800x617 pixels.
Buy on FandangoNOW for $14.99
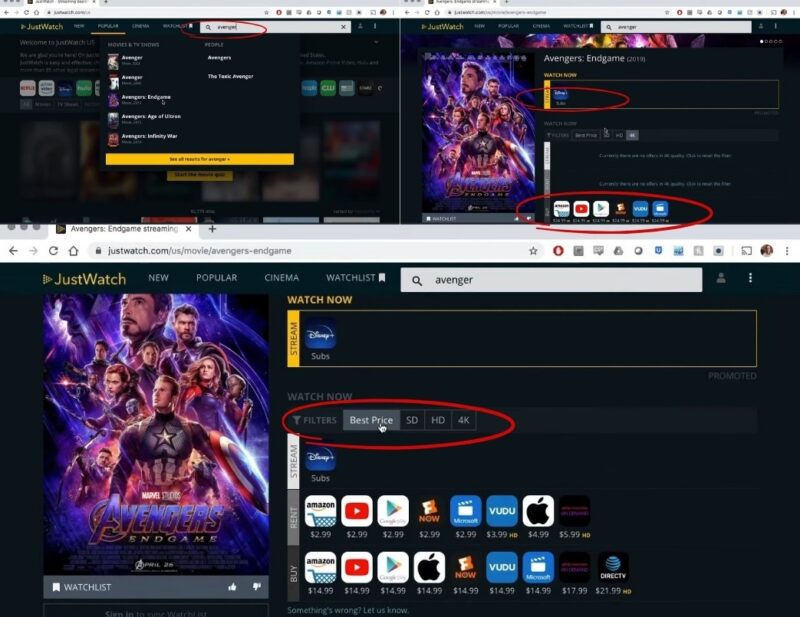click(x=465, y=567)
